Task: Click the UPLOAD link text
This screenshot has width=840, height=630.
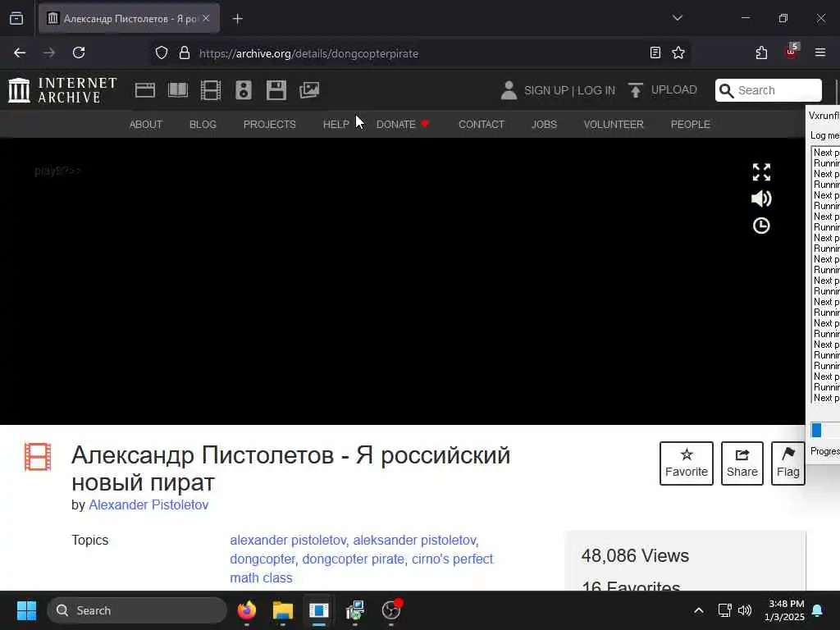Action: coord(674,89)
